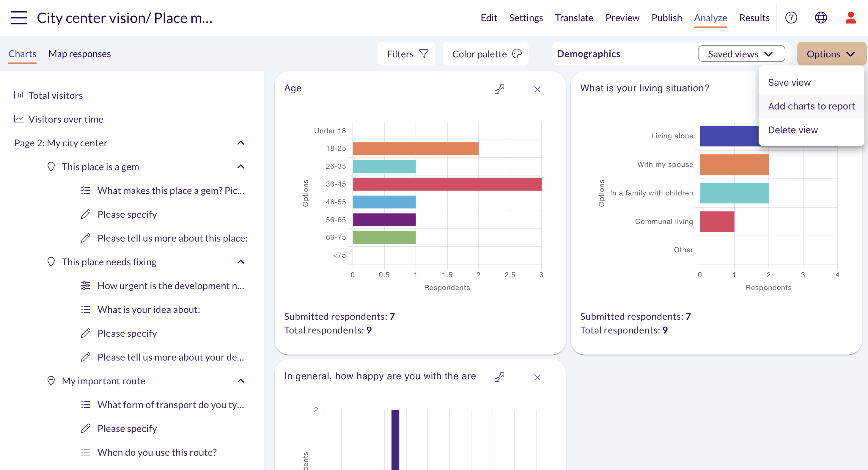Select 'Visitors over time' in the sidebar

point(66,119)
